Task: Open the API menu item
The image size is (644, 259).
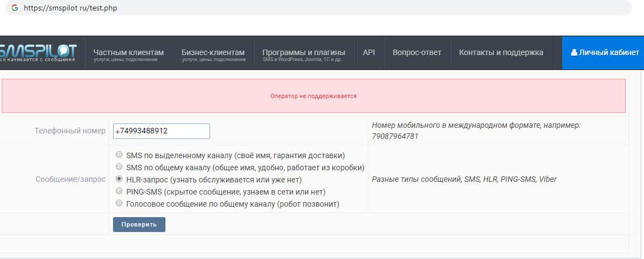Action: pos(369,52)
